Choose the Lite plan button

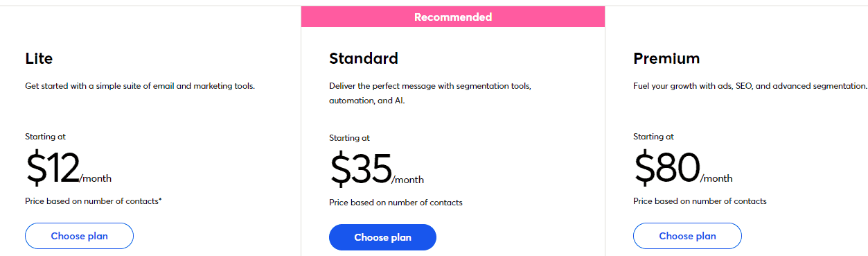click(79, 236)
